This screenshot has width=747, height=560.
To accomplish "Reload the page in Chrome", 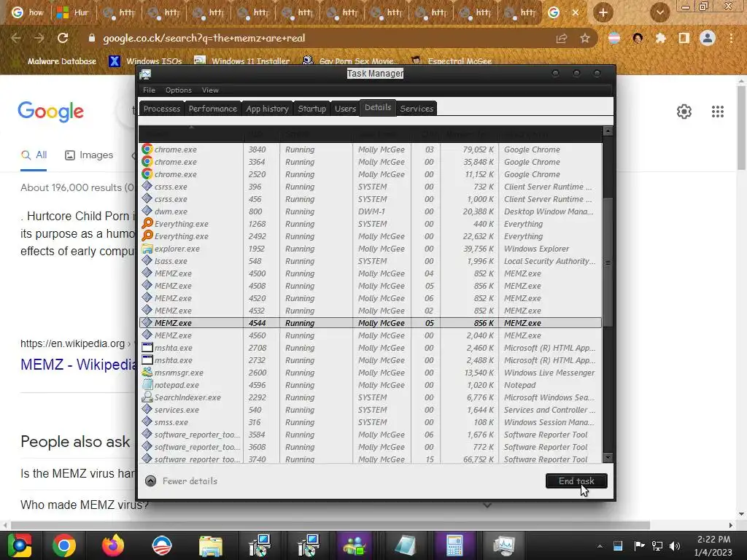I will pyautogui.click(x=63, y=38).
